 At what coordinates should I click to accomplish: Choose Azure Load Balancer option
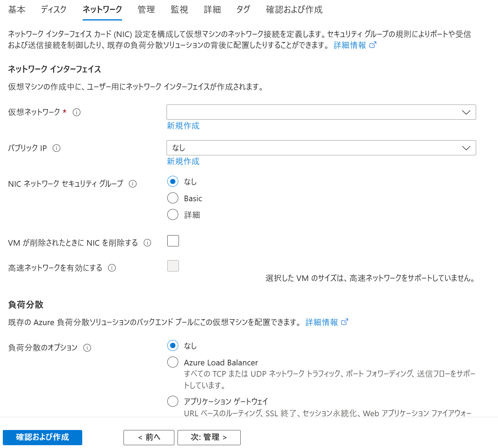(173, 362)
